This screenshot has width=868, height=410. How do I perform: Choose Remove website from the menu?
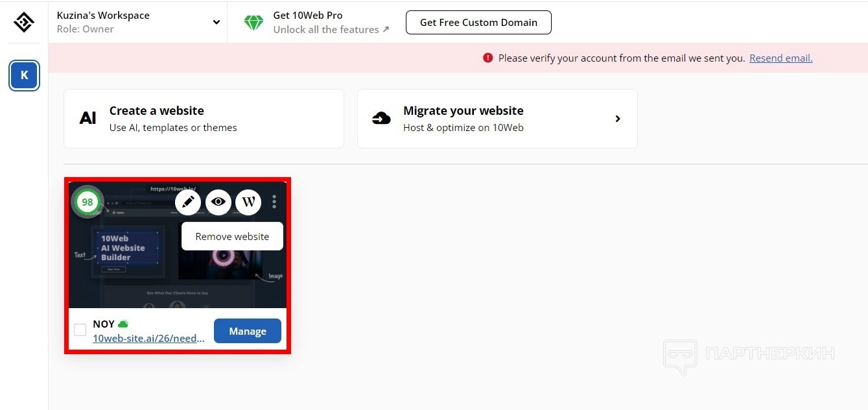click(232, 236)
